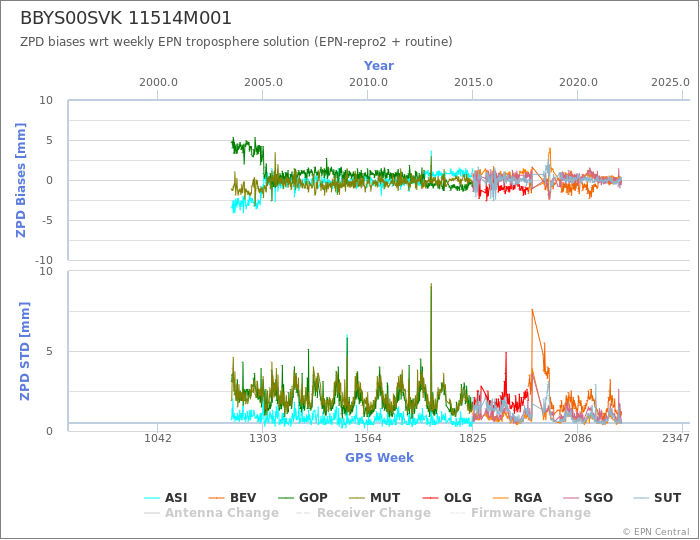
Task: Enable Firmware Change markers in legend
Action: (521, 513)
